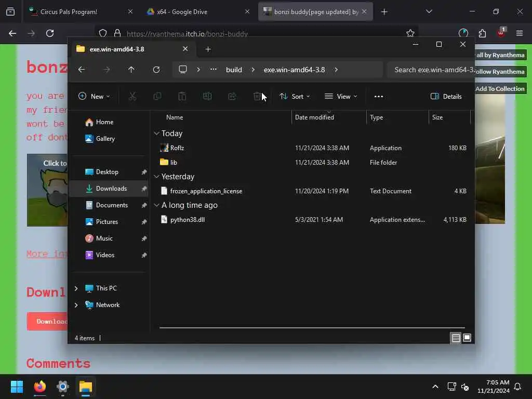Expand chevron after build breadcrumb
This screenshot has width=532, height=399.
tap(253, 70)
